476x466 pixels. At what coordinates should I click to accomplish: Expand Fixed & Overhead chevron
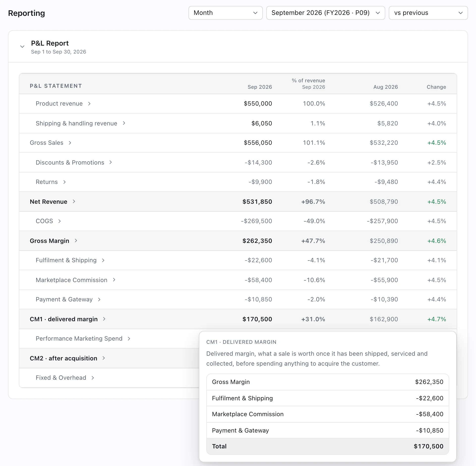coord(93,378)
